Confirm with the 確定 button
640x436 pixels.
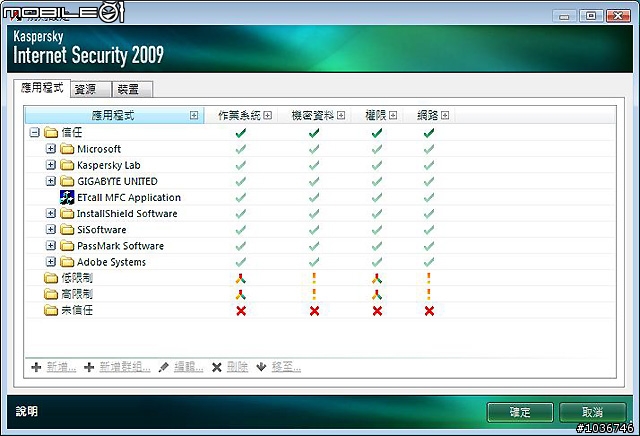pyautogui.click(x=520, y=412)
